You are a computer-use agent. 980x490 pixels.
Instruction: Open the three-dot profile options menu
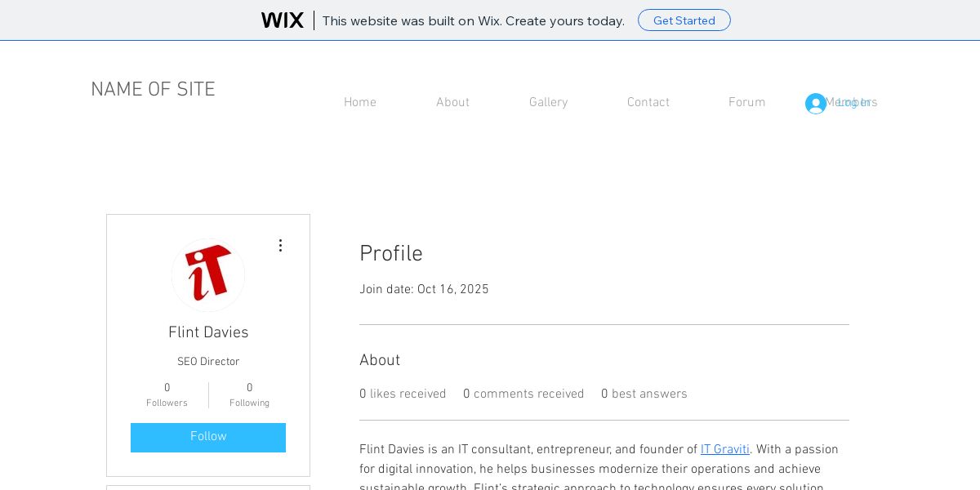(280, 246)
